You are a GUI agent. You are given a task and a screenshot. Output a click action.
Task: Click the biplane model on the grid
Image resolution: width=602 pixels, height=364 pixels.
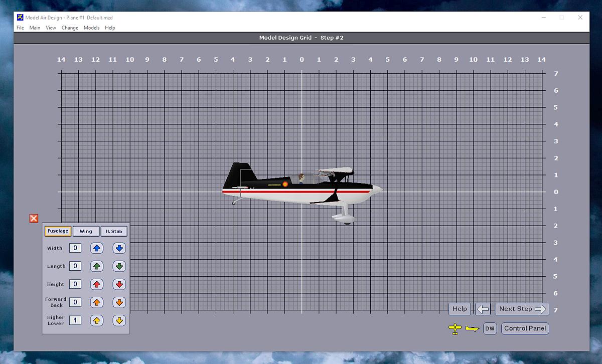pyautogui.click(x=303, y=193)
